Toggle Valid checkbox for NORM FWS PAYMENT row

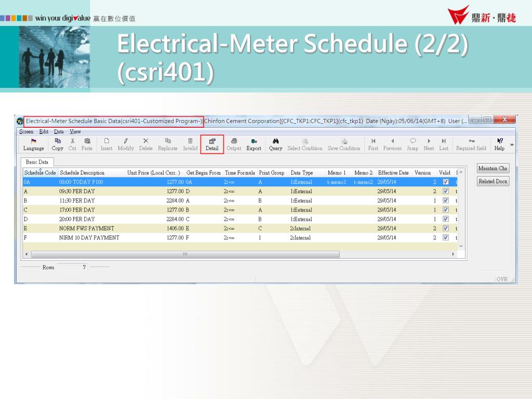pos(445,228)
